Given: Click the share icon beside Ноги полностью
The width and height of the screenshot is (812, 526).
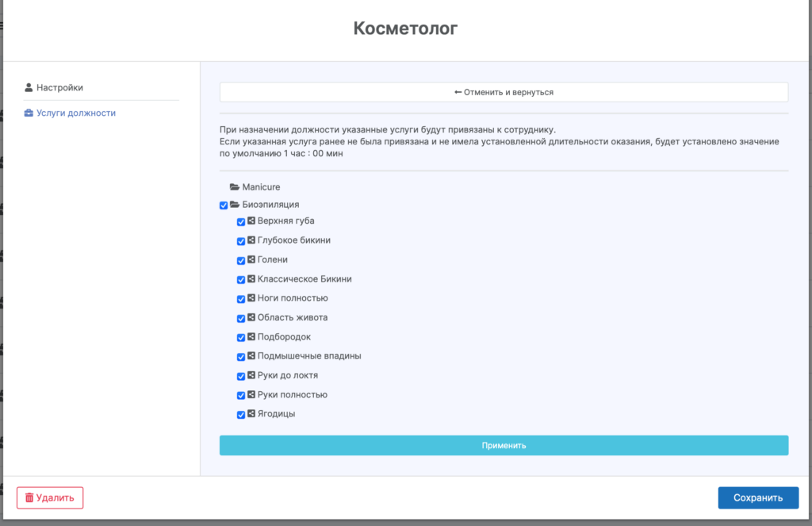Looking at the screenshot, I should 251,298.
